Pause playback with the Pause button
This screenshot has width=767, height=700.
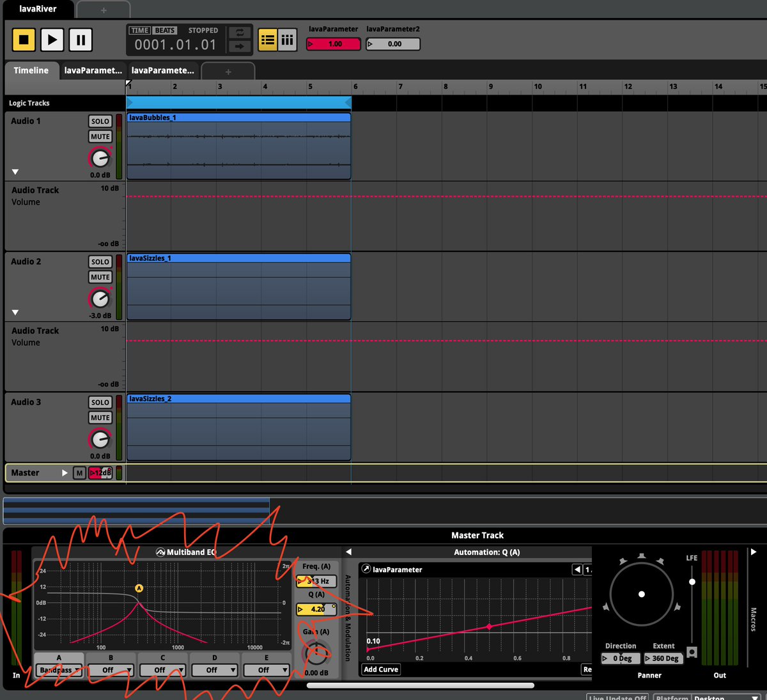(x=81, y=40)
